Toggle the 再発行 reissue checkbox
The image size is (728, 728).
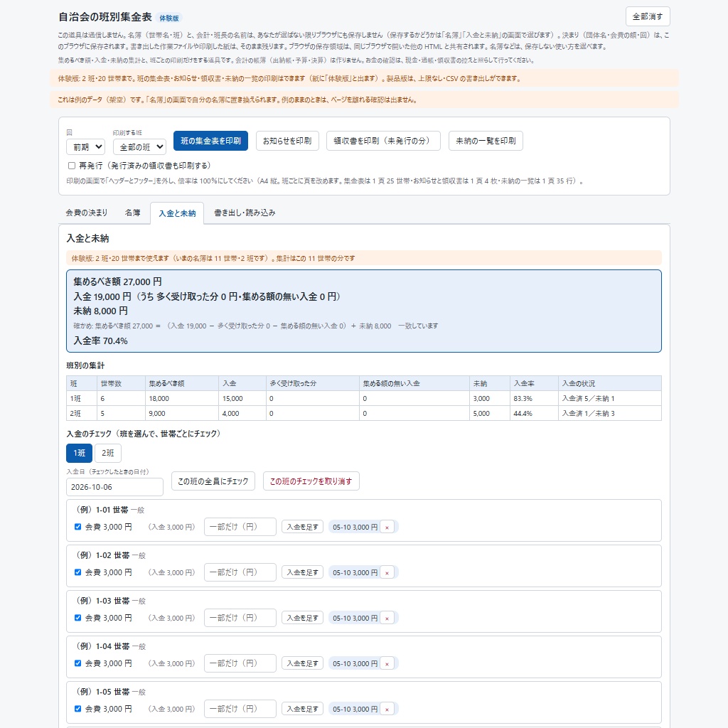(72, 166)
